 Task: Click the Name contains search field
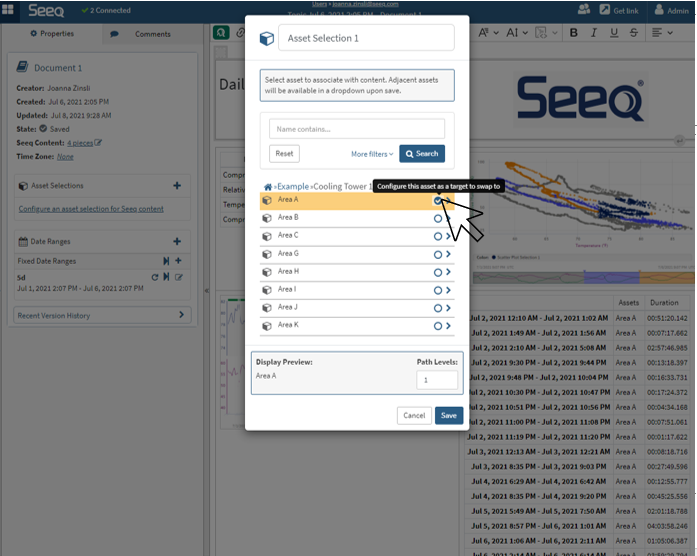pos(356,129)
